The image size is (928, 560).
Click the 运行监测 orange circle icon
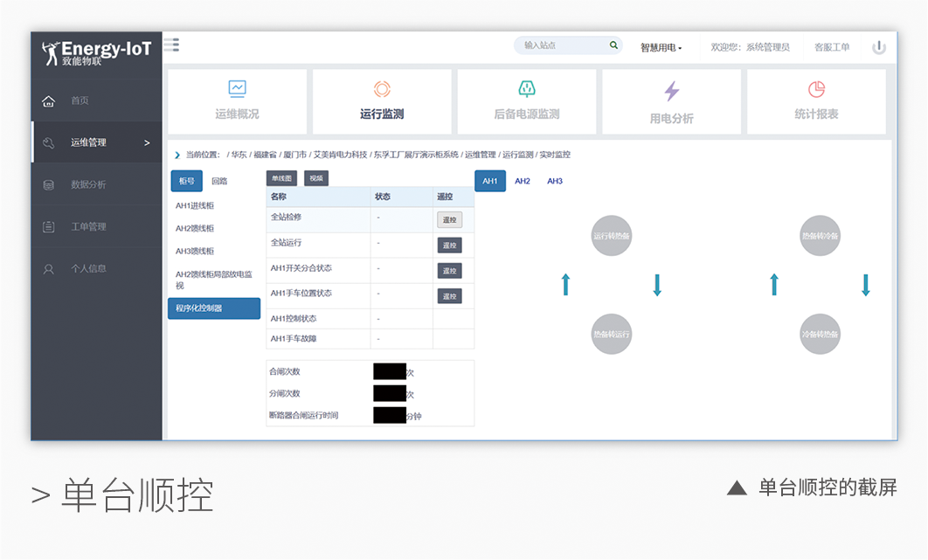click(383, 89)
